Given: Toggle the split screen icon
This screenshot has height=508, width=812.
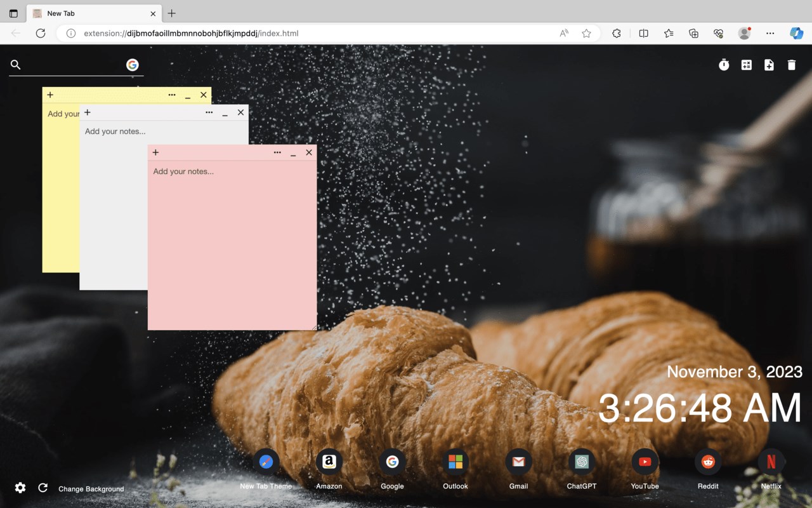Looking at the screenshot, I should pyautogui.click(x=643, y=33).
